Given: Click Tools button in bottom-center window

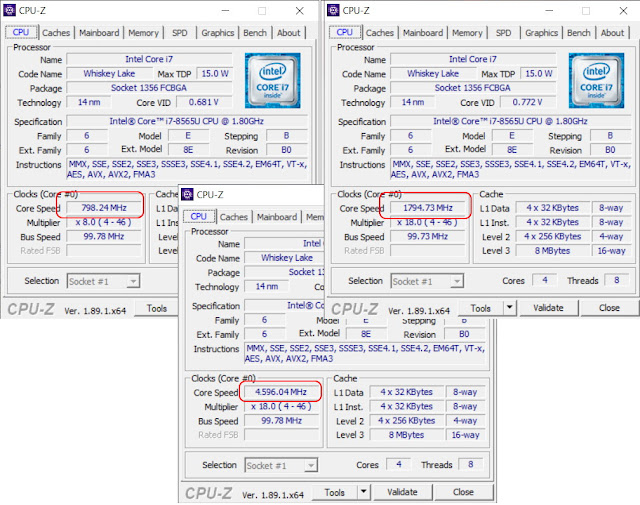Looking at the screenshot, I should coord(335,492).
